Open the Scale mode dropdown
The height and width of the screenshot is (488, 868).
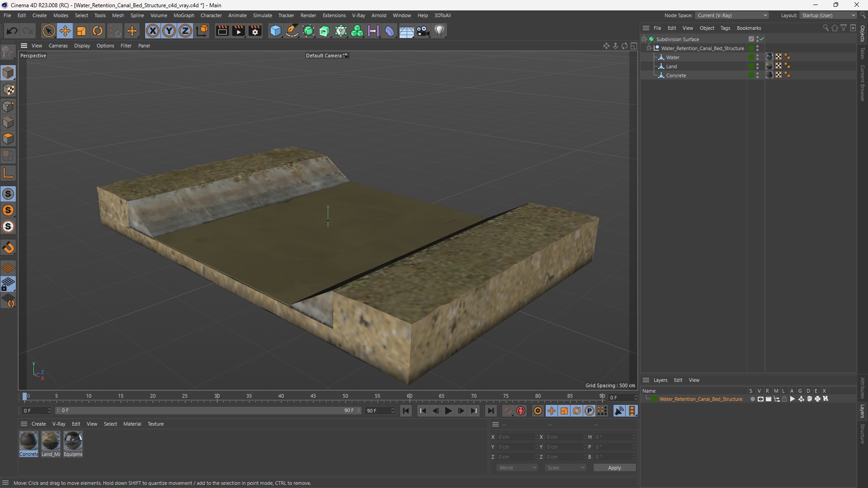point(565,468)
